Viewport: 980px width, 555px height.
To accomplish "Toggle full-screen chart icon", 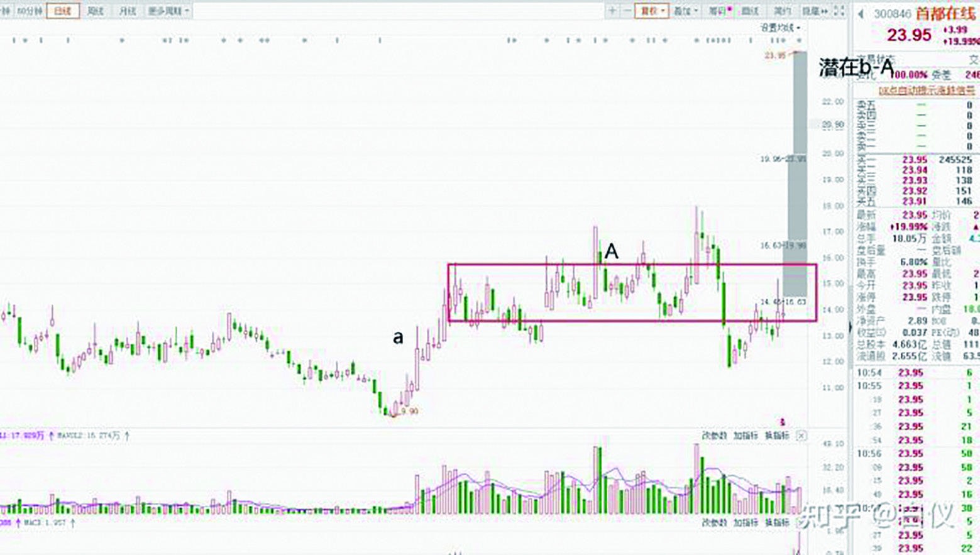I will (839, 11).
